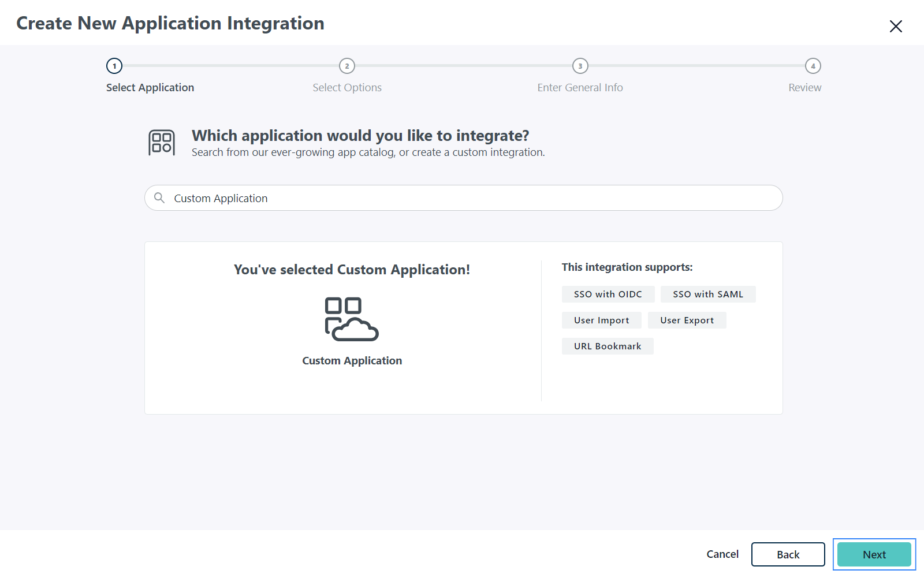The image size is (924, 574).
Task: Click step 2 circle indicator
Action: coord(347,66)
